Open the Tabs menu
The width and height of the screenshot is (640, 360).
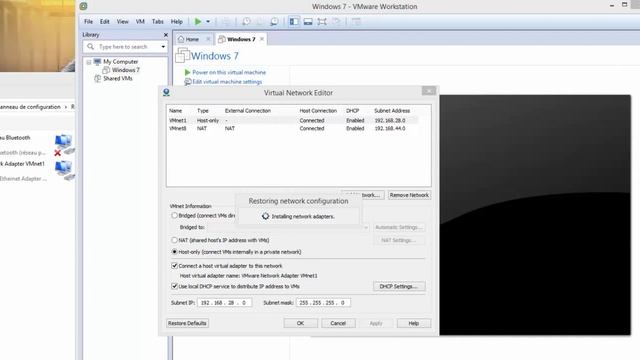158,22
